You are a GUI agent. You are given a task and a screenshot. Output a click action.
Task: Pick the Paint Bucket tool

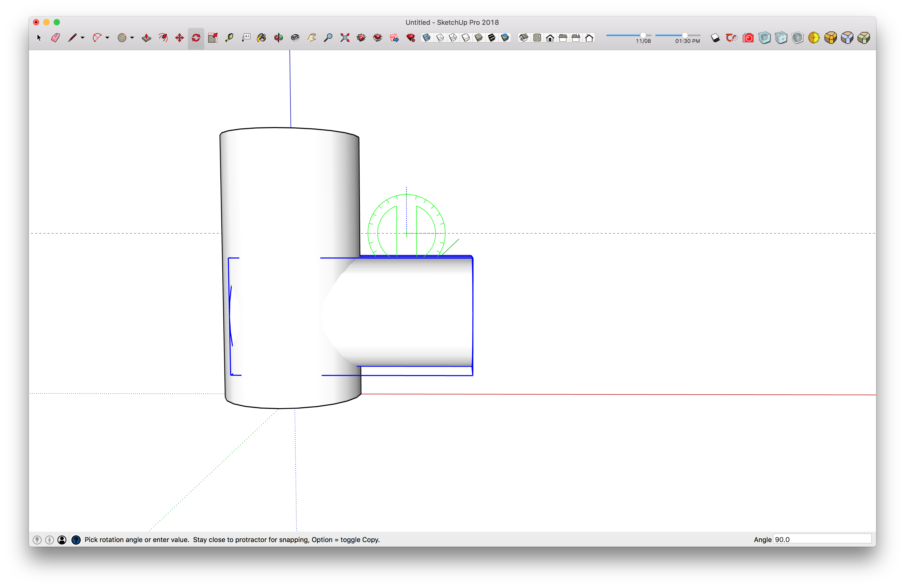[x=262, y=38]
